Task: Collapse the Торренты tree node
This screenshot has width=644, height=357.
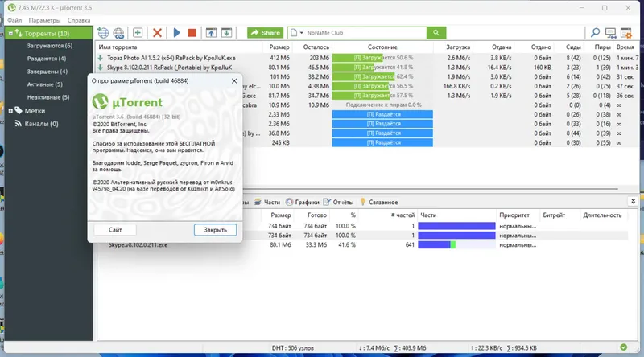Action: [10, 33]
